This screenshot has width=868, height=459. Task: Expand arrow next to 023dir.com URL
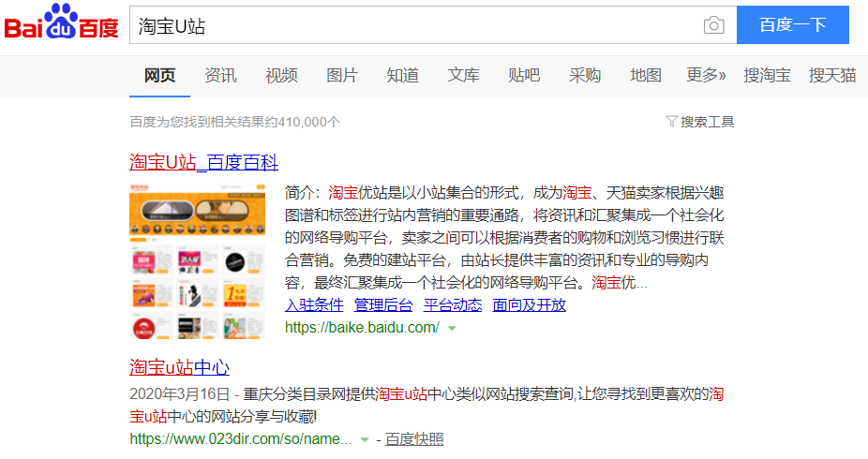(x=365, y=440)
